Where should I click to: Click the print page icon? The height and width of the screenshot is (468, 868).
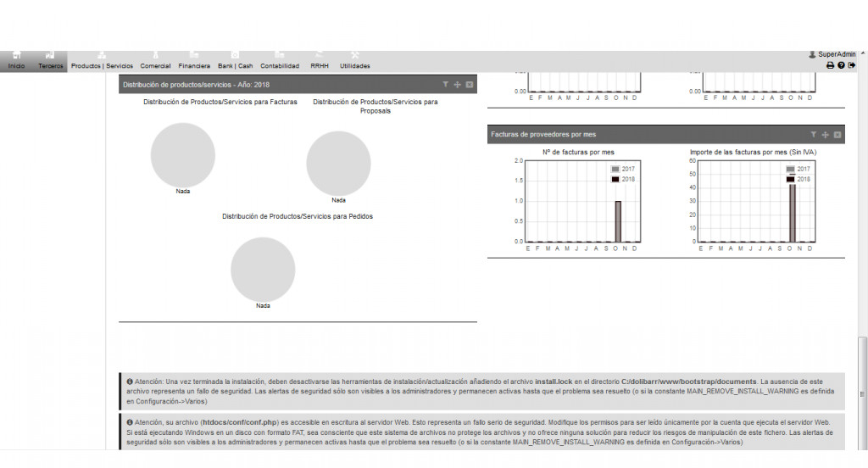(831, 65)
